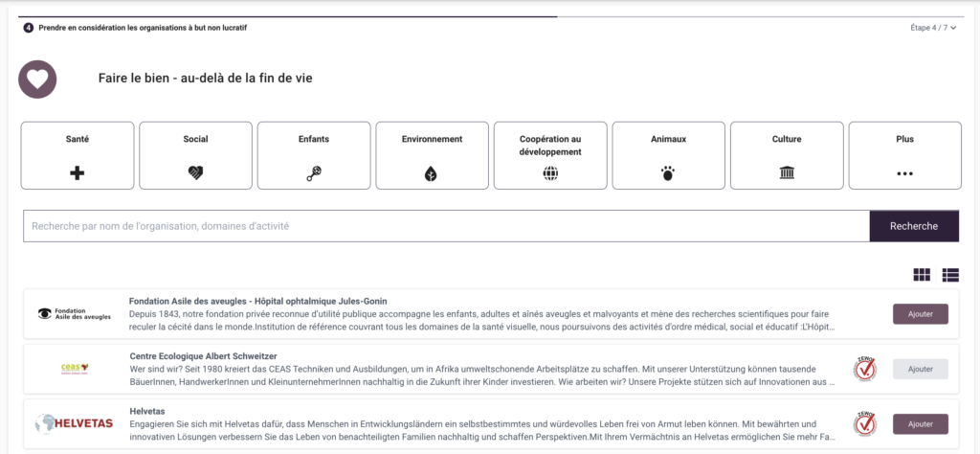980x454 pixels.
Task: Click the step 4 progress bar
Action: (x=287, y=16)
